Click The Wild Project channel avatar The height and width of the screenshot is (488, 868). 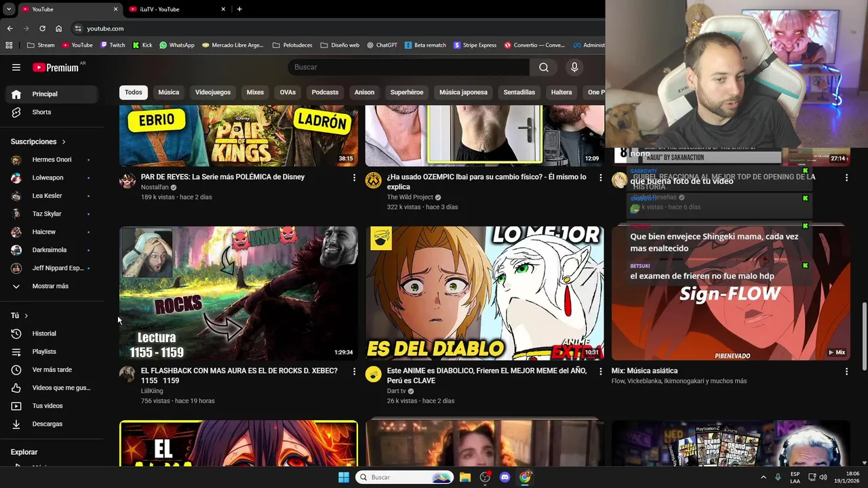pyautogui.click(x=374, y=180)
